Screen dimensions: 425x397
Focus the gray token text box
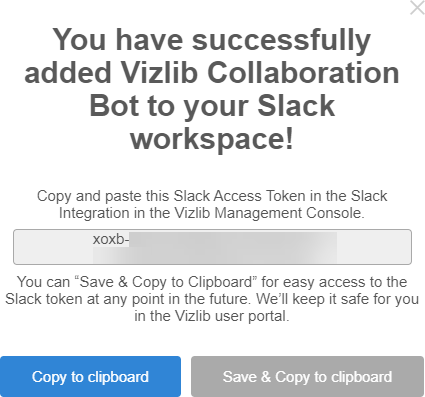212,247
